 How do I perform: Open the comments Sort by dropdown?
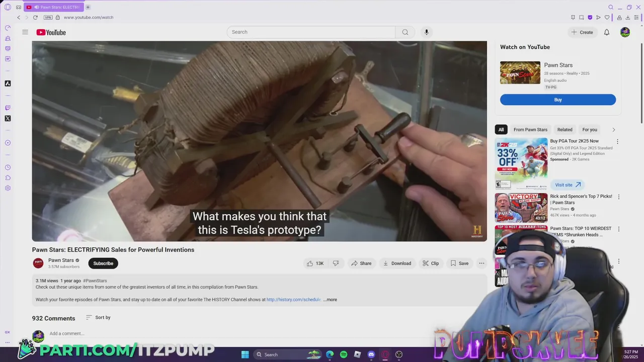click(98, 317)
